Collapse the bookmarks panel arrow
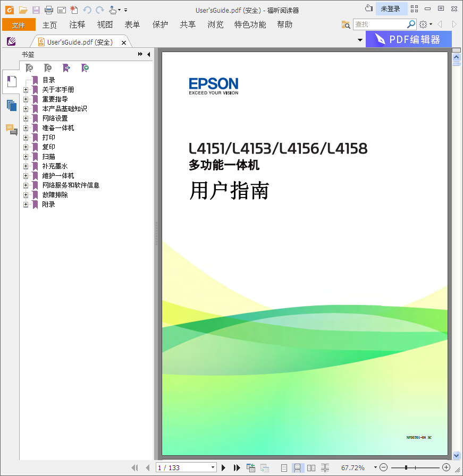The image size is (463, 476). click(x=149, y=54)
